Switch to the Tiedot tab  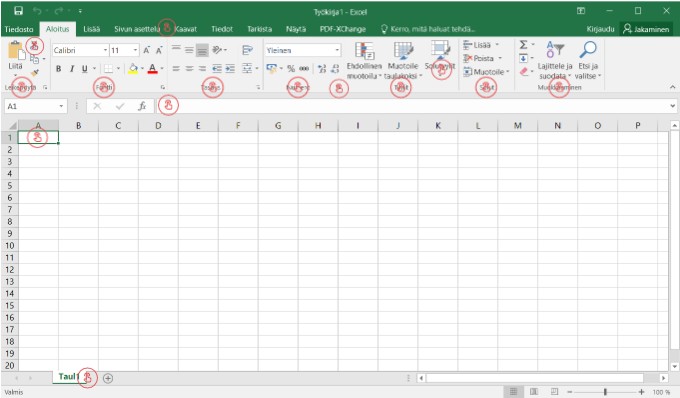[222, 29]
